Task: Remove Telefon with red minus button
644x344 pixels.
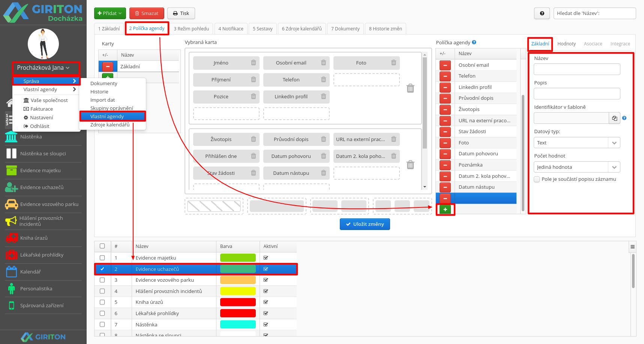Action: tap(445, 76)
